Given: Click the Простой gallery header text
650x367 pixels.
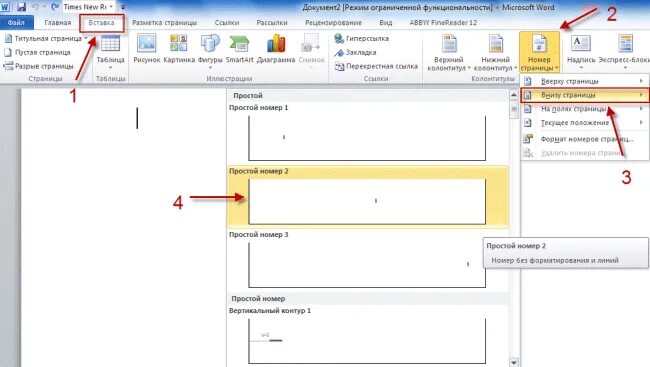Looking at the screenshot, I should (x=247, y=95).
